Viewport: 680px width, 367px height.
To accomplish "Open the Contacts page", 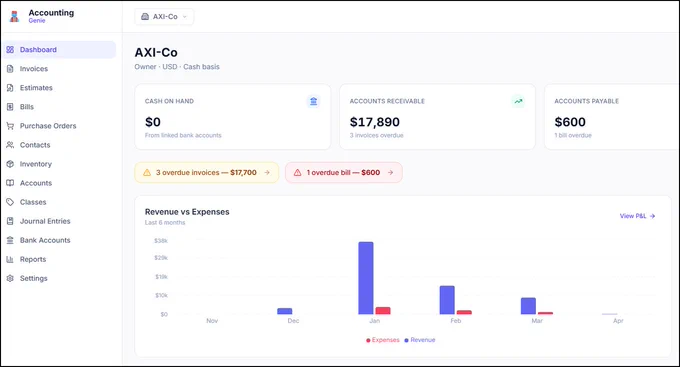I will click(59, 145).
